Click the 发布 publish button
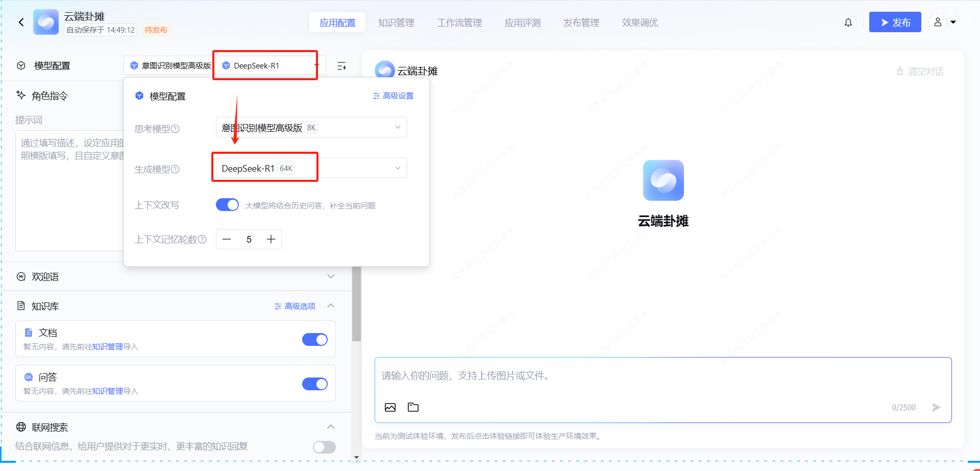Image resolution: width=980 pixels, height=471 pixels. click(895, 22)
